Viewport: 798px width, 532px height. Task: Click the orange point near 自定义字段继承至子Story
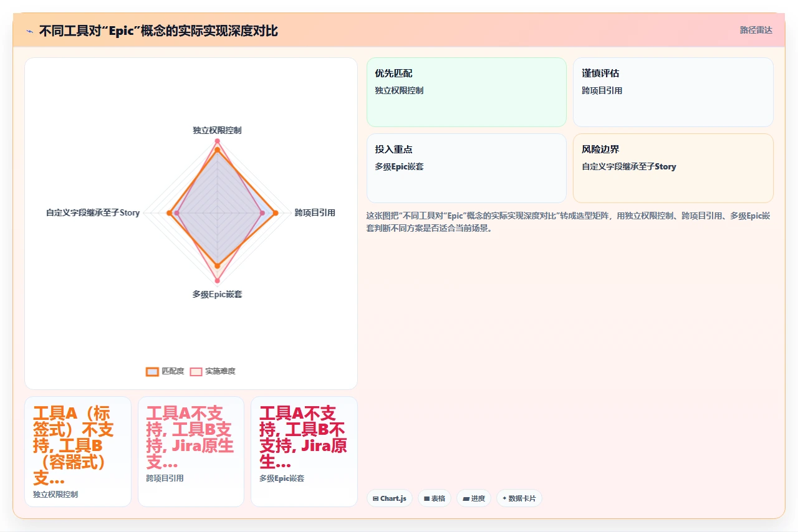tap(170, 213)
